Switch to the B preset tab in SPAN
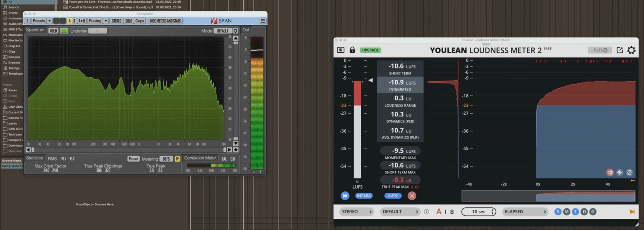Image resolution: width=644 pixels, height=230 pixels. pos(74,21)
